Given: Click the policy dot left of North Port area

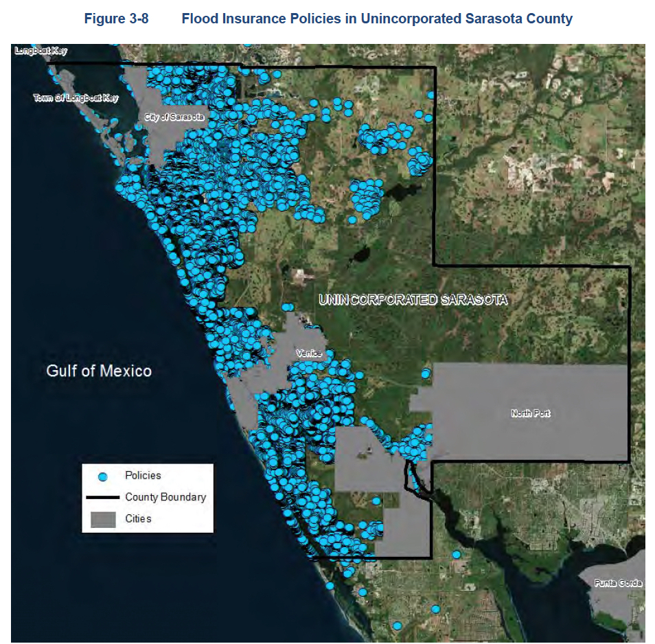Looking at the screenshot, I should tap(426, 373).
